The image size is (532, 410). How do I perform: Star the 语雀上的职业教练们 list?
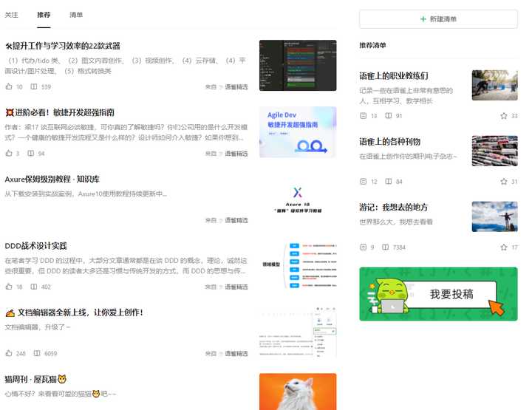point(504,116)
